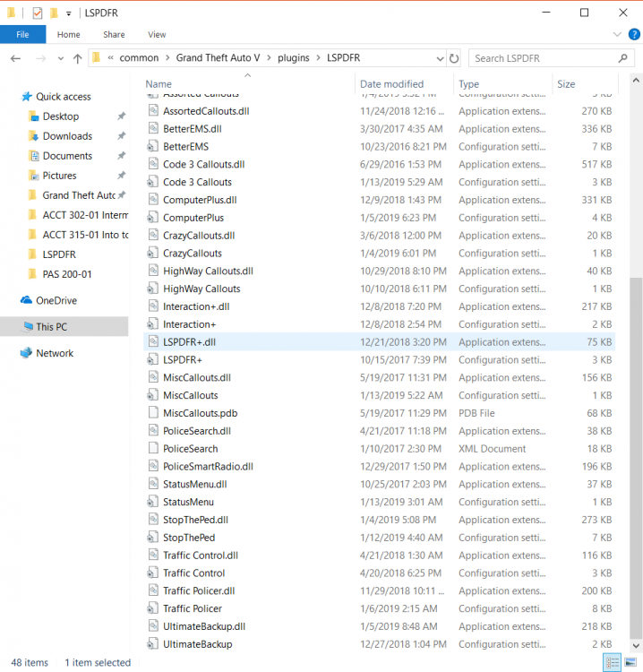
Task: Click the PoliceSmartRadio.dll file icon
Action: point(153,466)
